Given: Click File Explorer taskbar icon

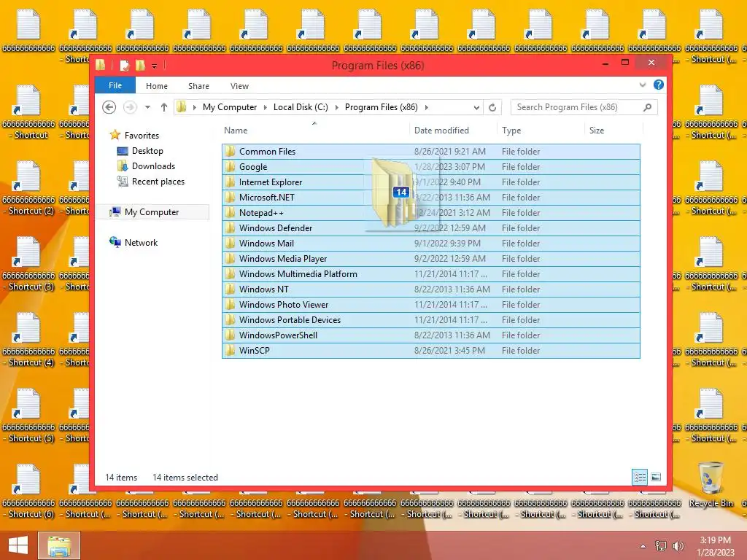Looking at the screenshot, I should pyautogui.click(x=59, y=545).
